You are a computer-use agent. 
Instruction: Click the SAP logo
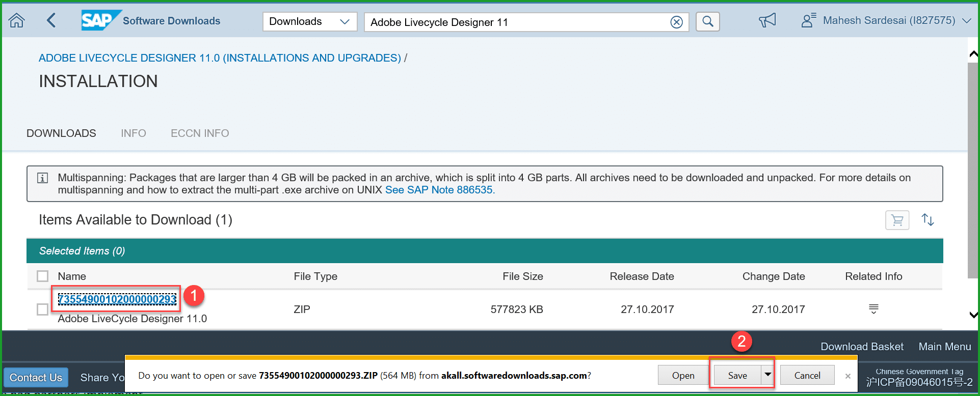point(100,20)
